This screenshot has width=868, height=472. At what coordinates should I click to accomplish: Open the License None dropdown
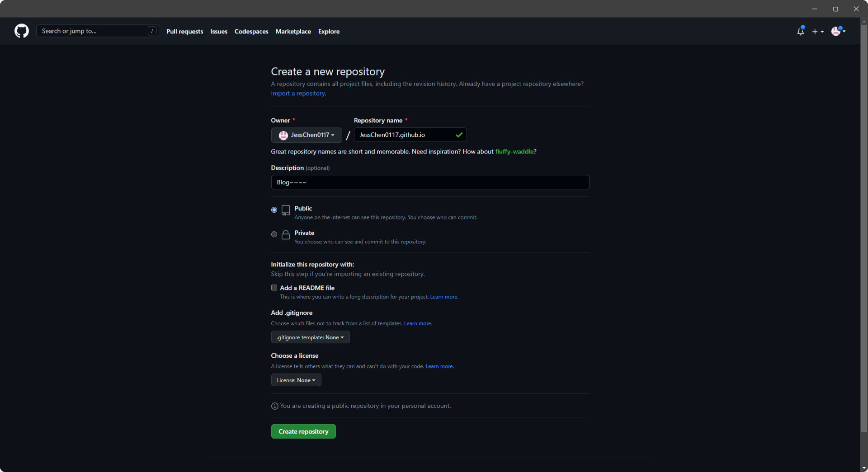(296, 380)
